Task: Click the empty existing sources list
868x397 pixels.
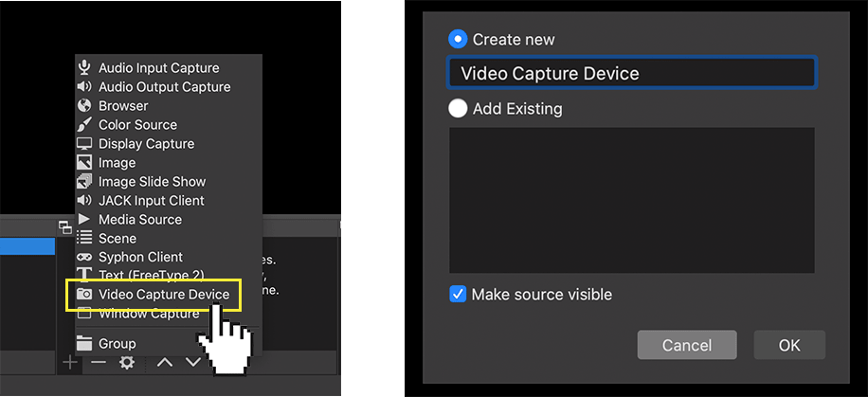Action: [x=631, y=200]
